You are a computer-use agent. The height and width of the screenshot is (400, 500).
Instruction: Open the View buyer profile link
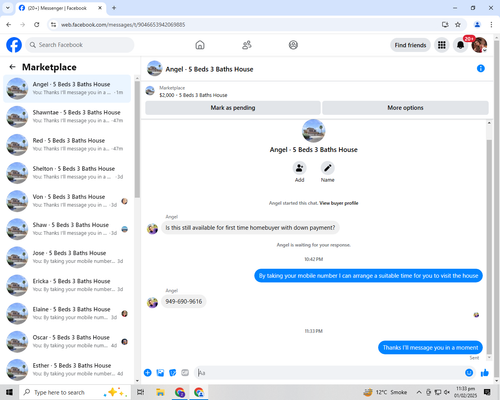tap(339, 203)
